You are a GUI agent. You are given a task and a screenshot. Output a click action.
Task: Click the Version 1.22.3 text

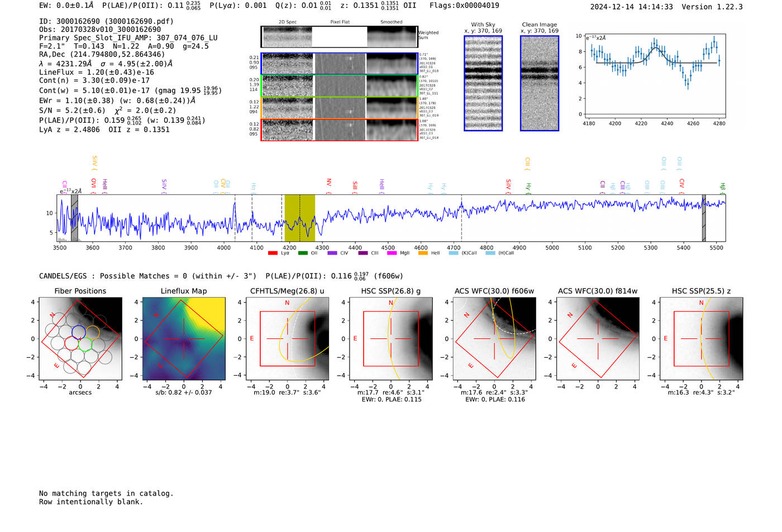(x=712, y=7)
